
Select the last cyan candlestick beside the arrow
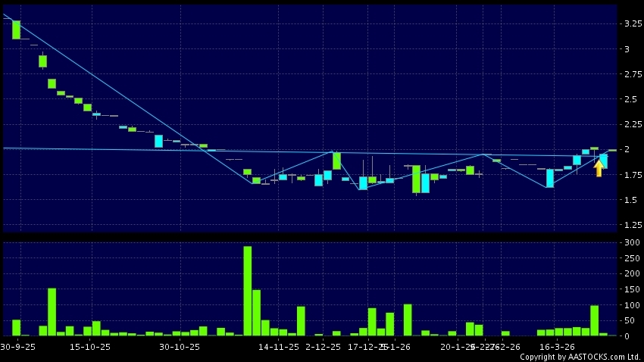click(x=603, y=161)
